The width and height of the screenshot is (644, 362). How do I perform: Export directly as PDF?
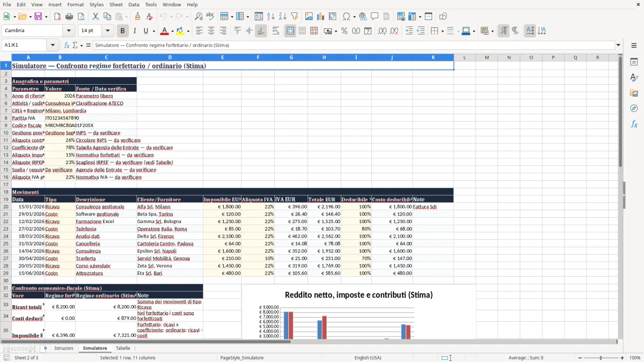(x=57, y=17)
